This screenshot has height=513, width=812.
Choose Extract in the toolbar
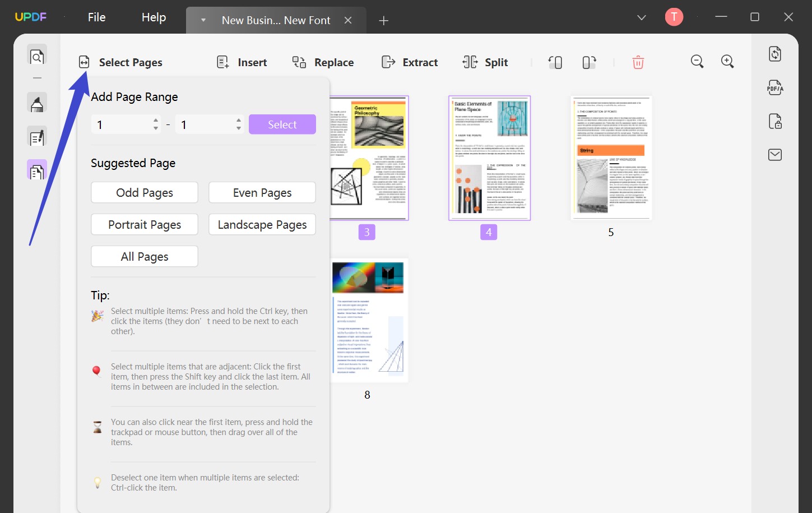click(420, 62)
